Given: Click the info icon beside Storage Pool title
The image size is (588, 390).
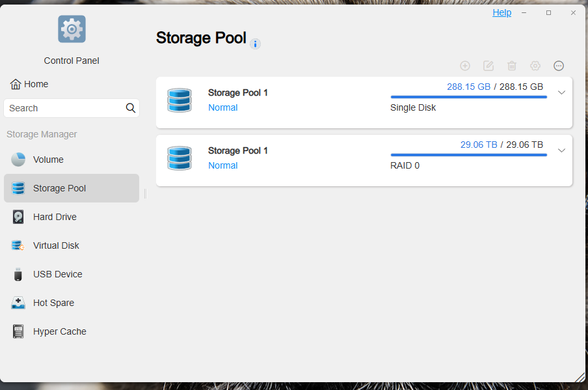Looking at the screenshot, I should [256, 44].
